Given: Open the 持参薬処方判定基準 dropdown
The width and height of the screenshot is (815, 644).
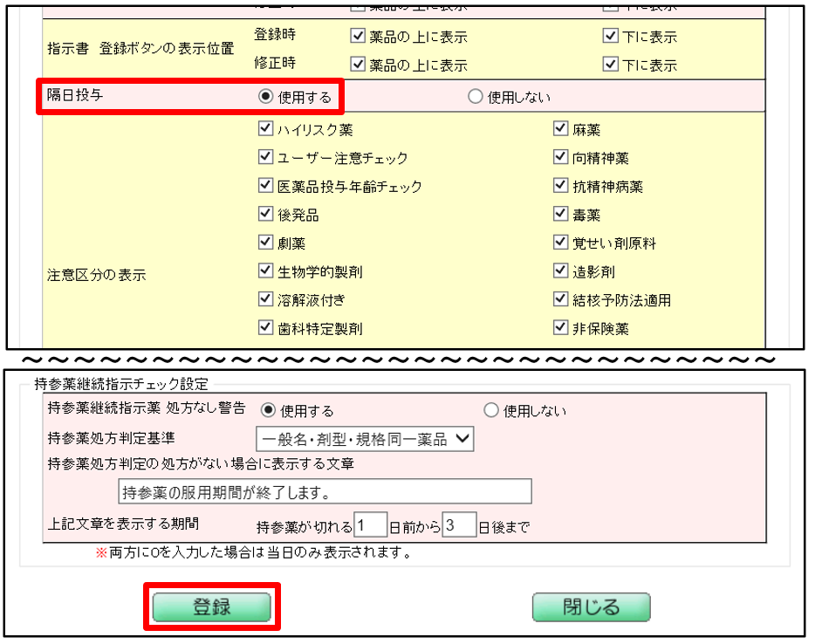Looking at the screenshot, I should (364, 439).
